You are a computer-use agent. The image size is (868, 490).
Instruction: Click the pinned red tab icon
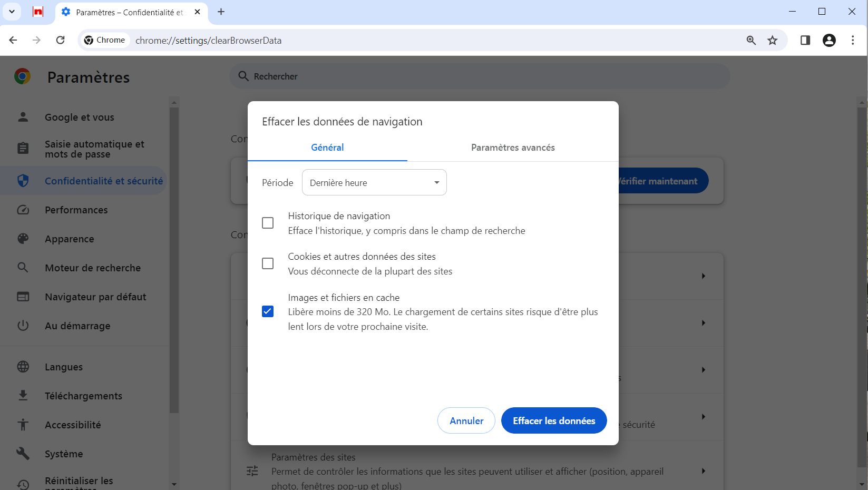pos(38,12)
